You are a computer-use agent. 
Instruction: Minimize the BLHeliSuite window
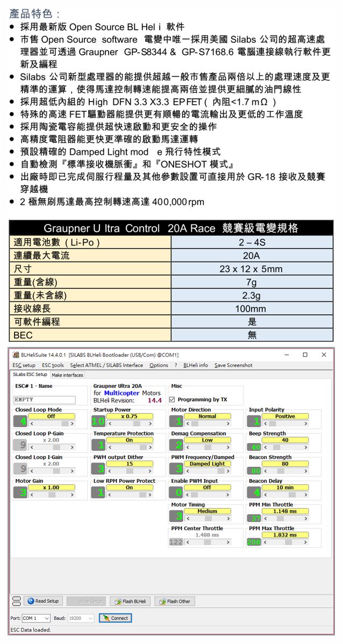point(286,354)
